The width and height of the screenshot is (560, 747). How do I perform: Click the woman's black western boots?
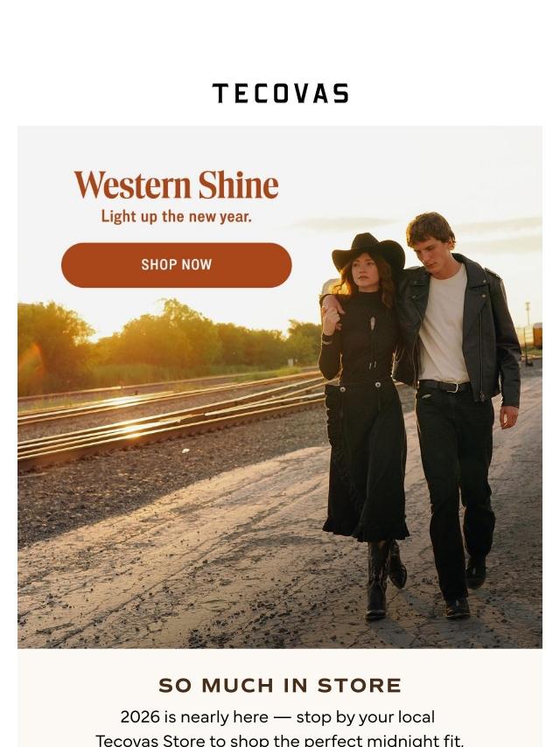pos(383,576)
